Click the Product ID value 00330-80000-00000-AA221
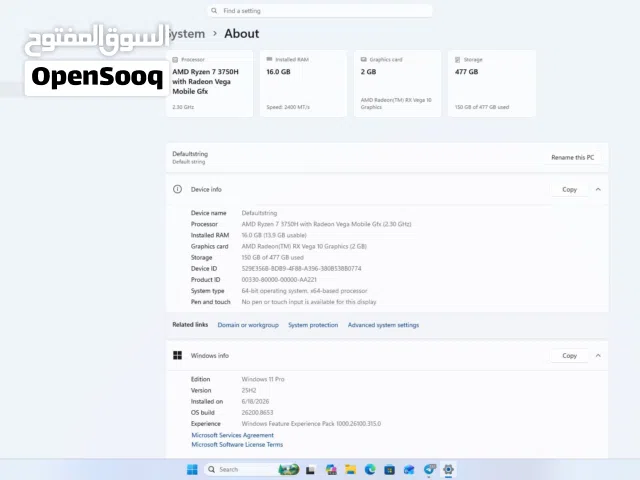 [279, 280]
